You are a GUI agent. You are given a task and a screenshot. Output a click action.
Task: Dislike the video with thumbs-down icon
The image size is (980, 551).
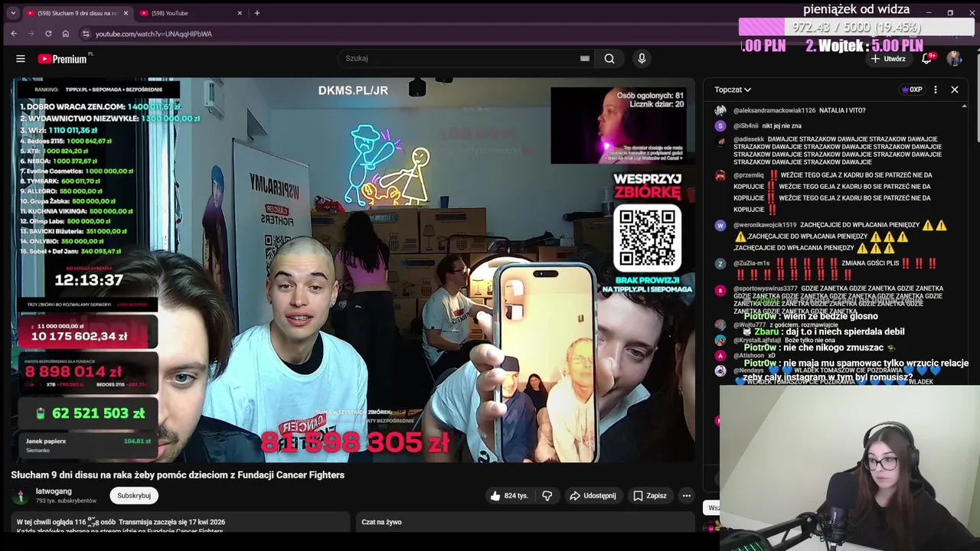click(x=547, y=496)
